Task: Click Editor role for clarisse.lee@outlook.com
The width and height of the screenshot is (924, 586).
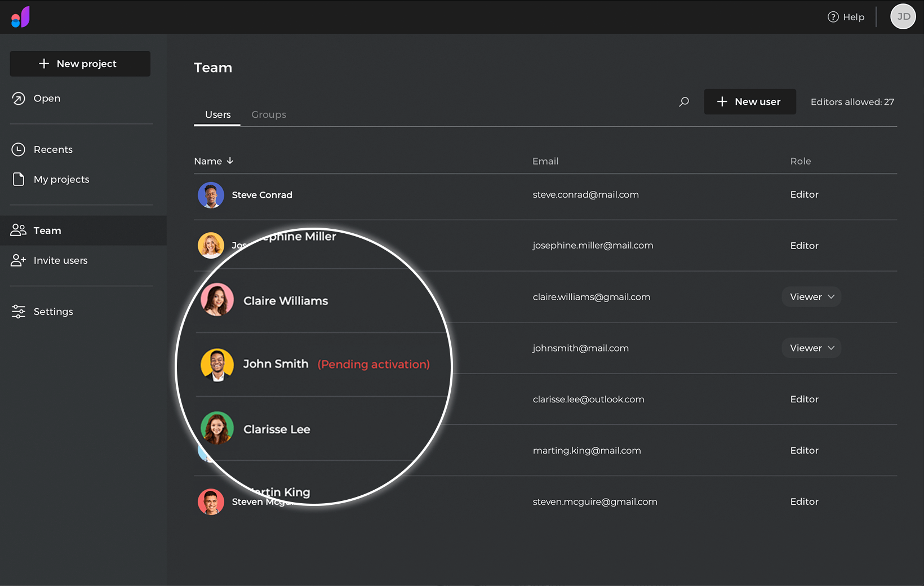Action: (804, 399)
